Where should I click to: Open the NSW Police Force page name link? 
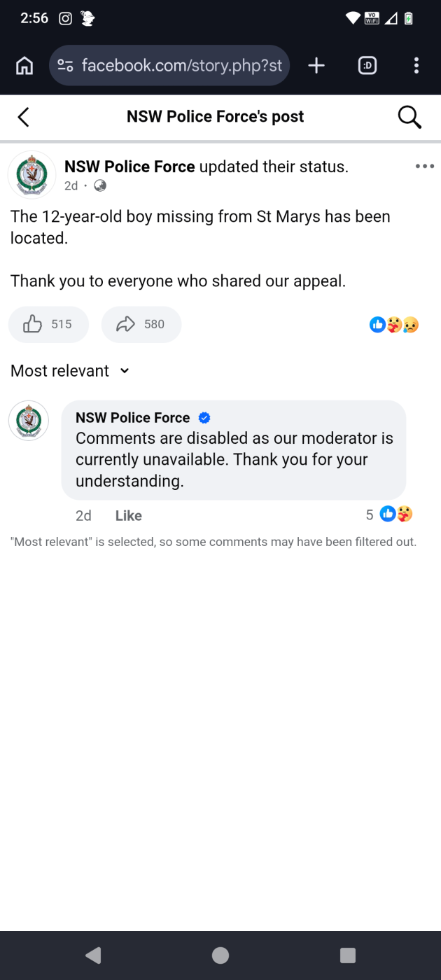click(x=129, y=167)
